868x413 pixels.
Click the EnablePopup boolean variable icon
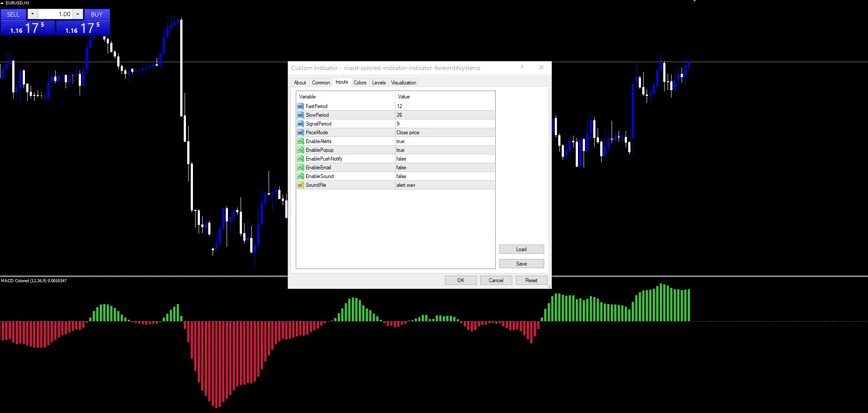coord(300,150)
